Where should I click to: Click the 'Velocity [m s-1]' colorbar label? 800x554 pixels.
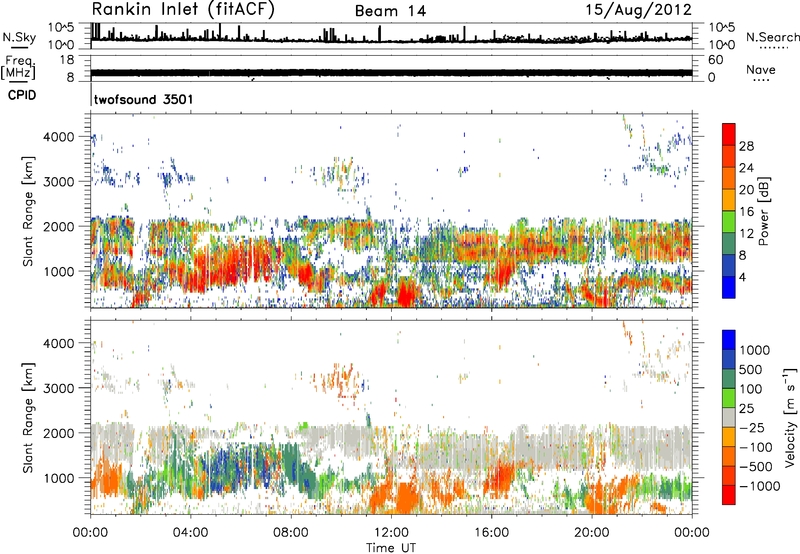(x=790, y=418)
